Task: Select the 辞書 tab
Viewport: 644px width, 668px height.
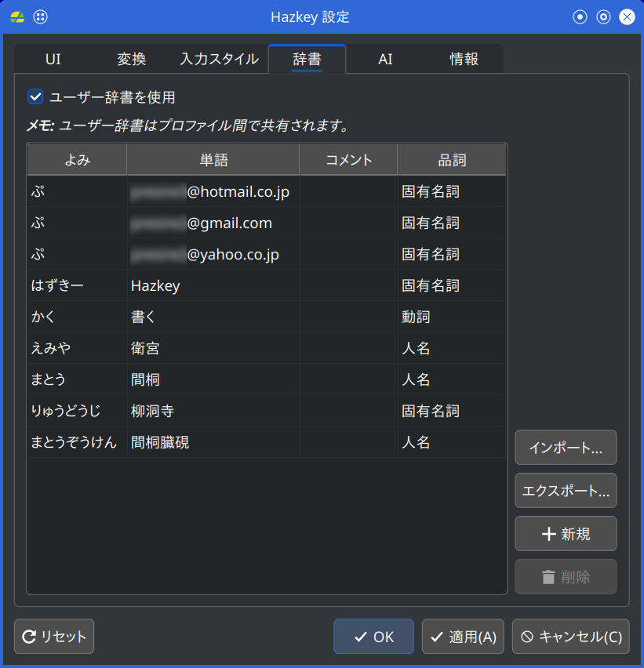Action: (307, 59)
